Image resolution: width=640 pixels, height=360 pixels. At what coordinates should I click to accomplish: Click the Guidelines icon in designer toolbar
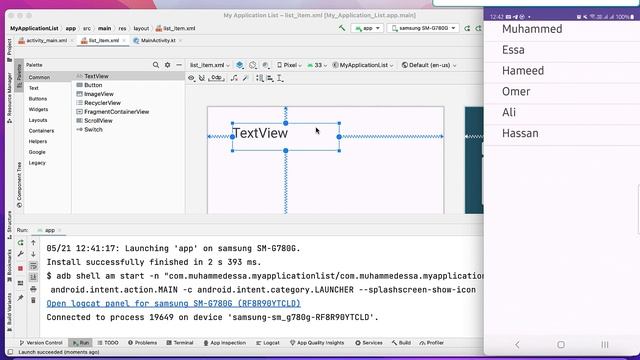tap(280, 78)
